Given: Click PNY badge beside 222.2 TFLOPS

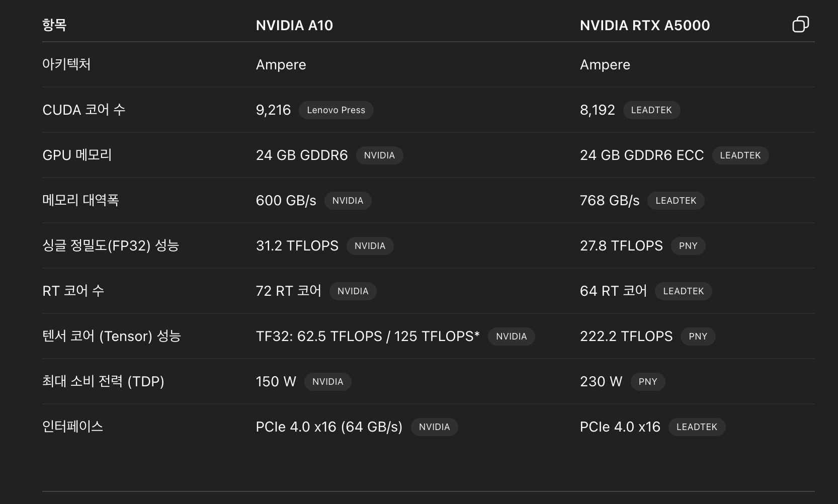Looking at the screenshot, I should 698,337.
